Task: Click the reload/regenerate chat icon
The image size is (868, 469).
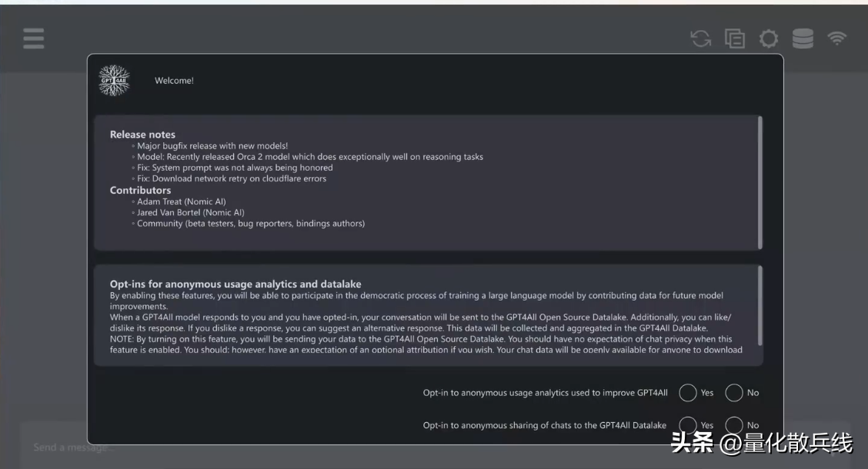Action: (701, 38)
